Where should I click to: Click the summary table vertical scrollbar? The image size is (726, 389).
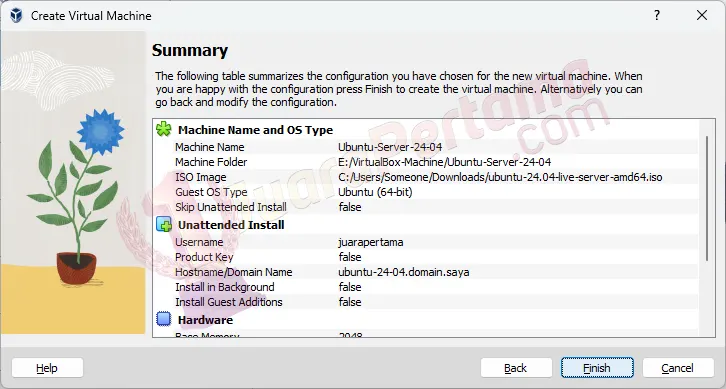coord(707,198)
